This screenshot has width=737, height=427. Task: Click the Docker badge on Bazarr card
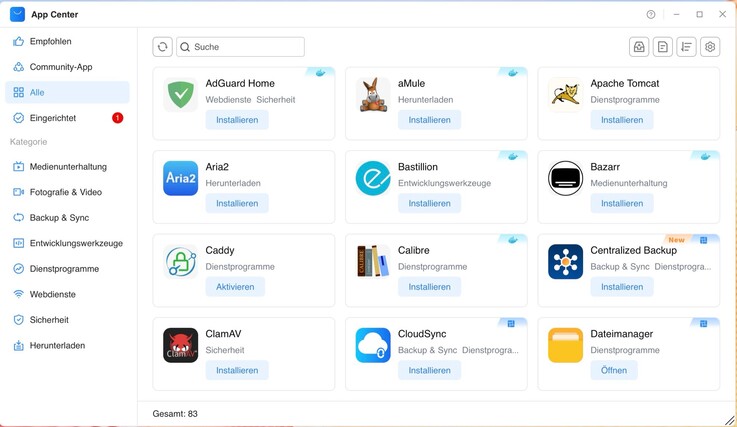(706, 157)
